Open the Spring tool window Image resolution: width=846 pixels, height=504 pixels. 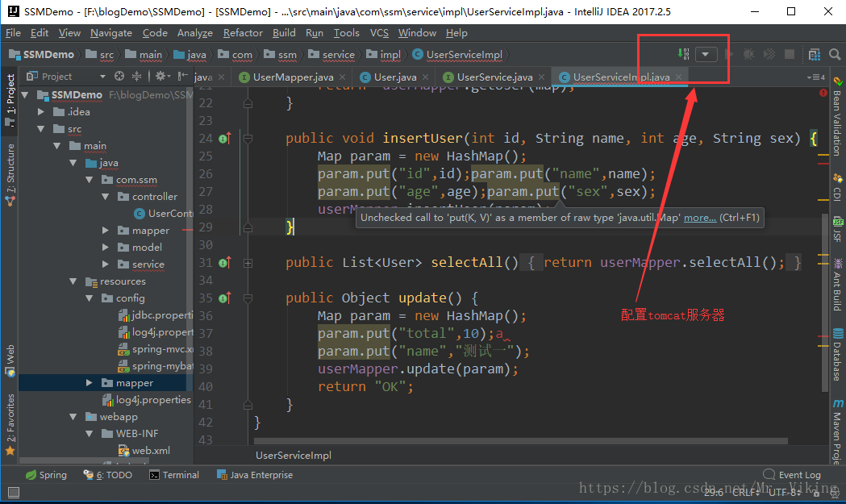[x=47, y=475]
